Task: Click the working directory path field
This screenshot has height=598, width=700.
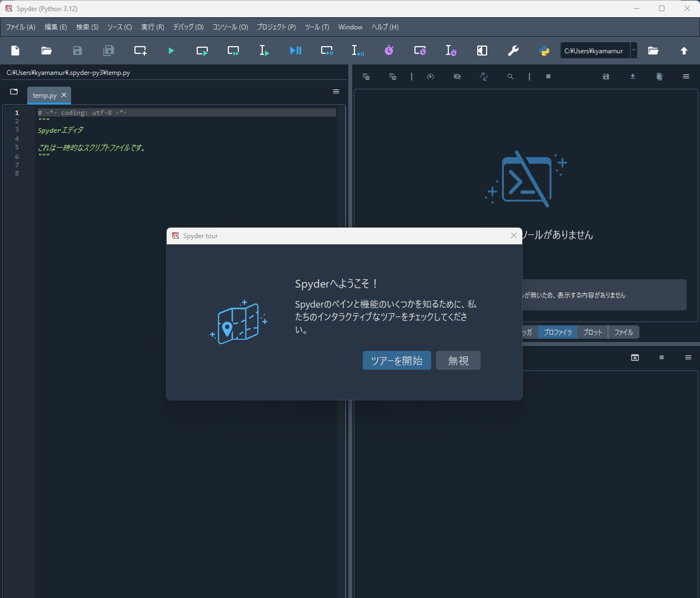Action: pyautogui.click(x=594, y=51)
